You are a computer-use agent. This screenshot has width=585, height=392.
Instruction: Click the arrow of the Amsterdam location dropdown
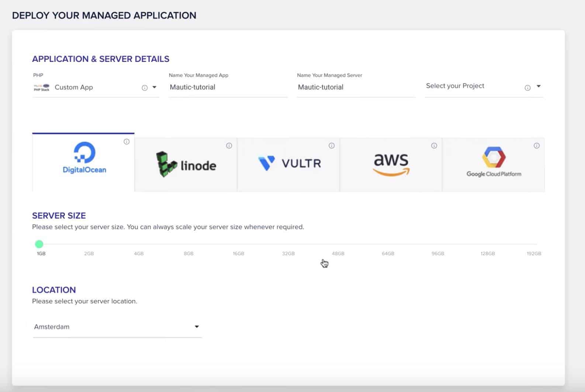point(197,326)
